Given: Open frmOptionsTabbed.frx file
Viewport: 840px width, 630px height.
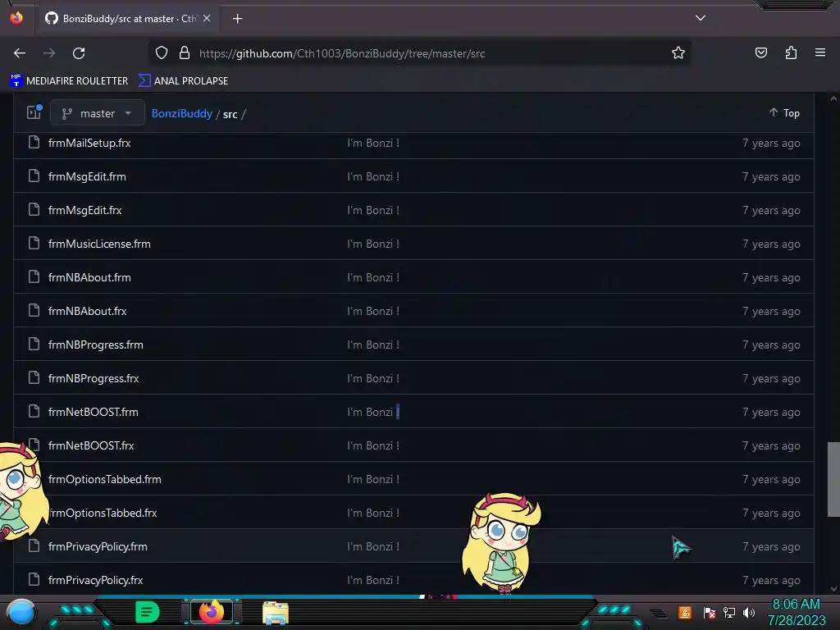Looking at the screenshot, I should (103, 514).
